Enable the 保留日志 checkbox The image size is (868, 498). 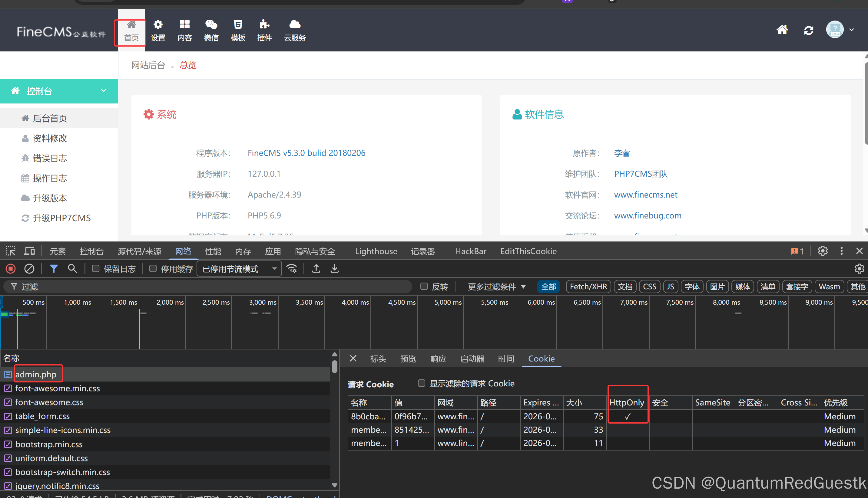[96, 269]
